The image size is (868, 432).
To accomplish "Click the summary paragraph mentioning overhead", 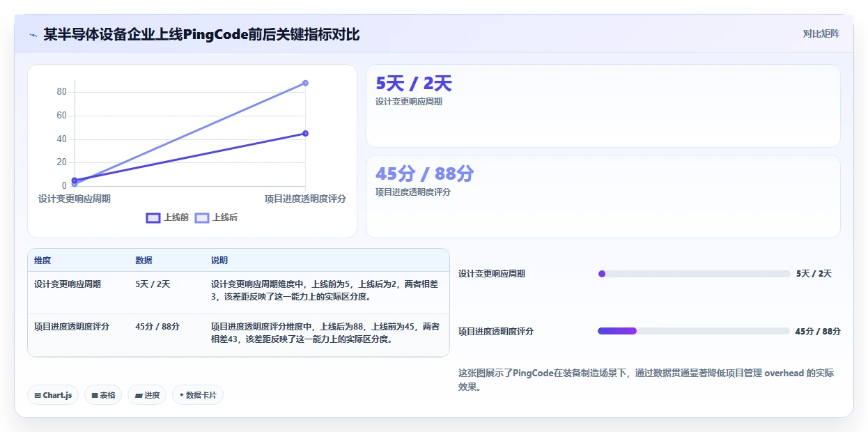I will pyautogui.click(x=646, y=380).
